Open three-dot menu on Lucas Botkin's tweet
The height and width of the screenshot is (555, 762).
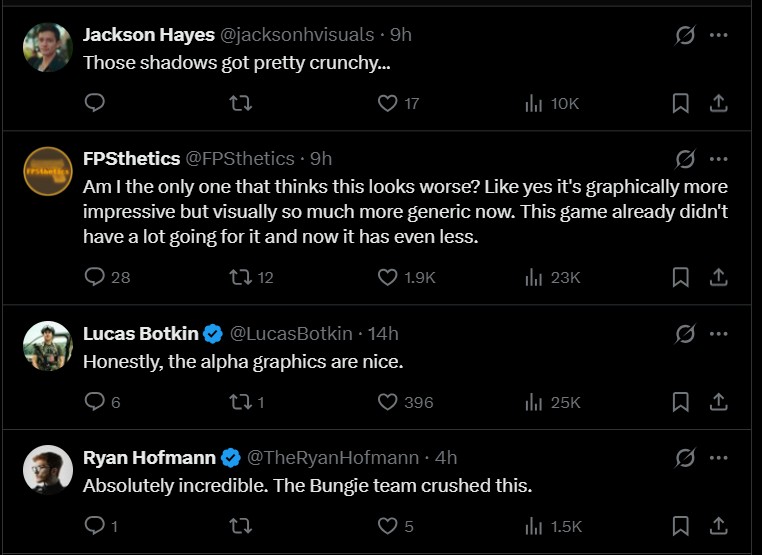(718, 333)
